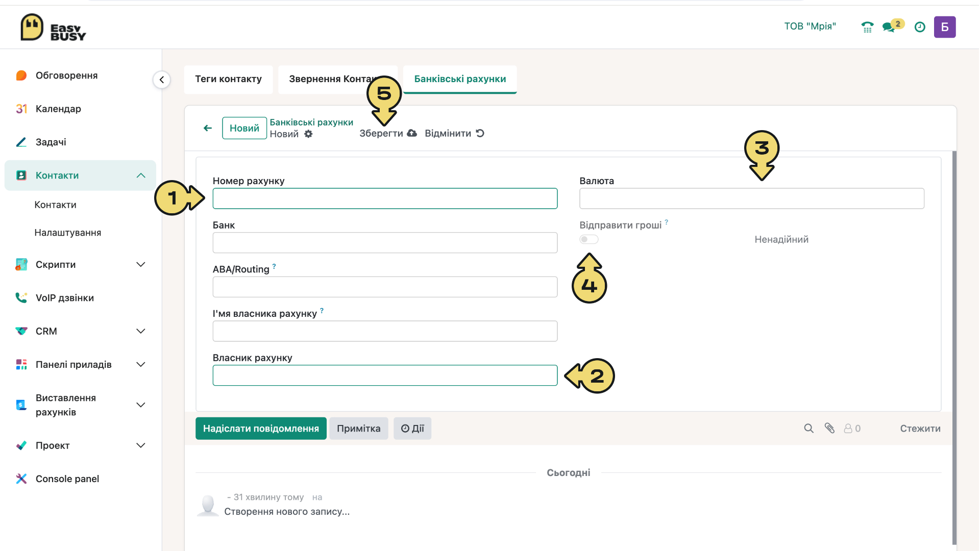980x551 pixels.
Task: Open the EasyBusy logo home link
Action: click(x=53, y=28)
